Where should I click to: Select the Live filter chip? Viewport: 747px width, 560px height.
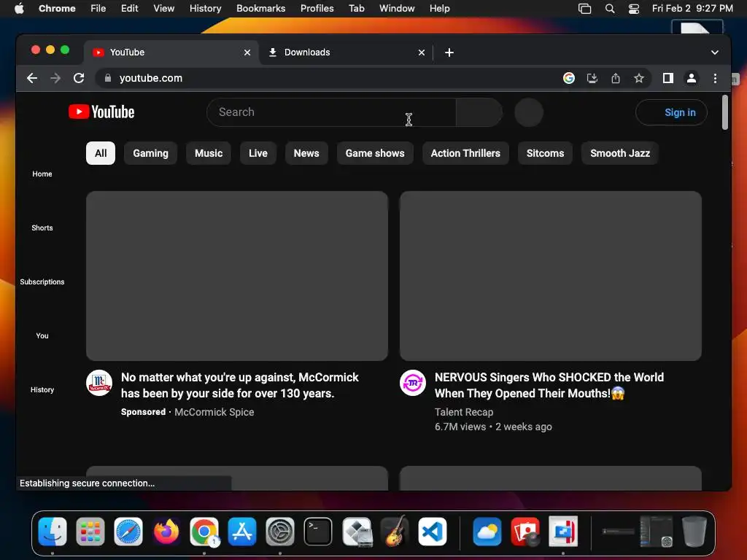(258, 153)
